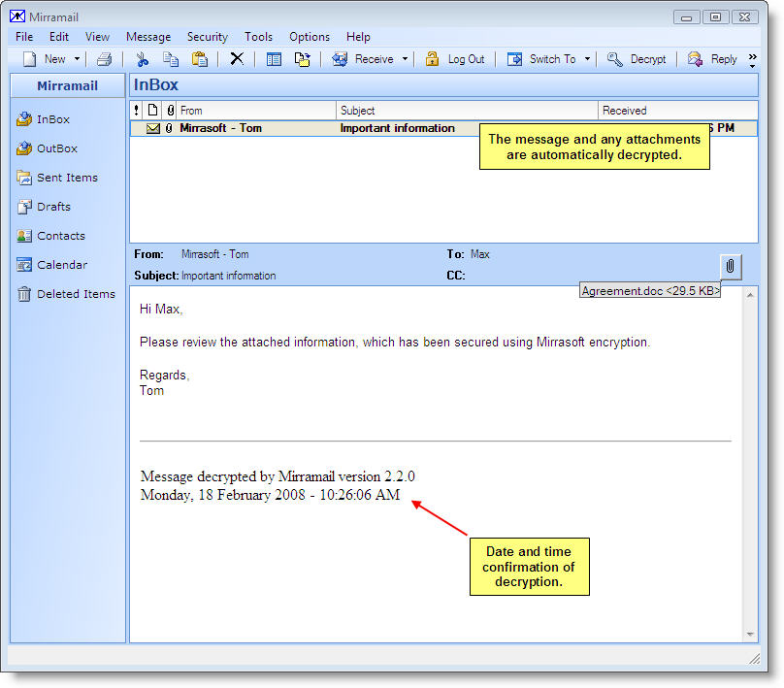784x688 pixels.
Task: Open the Message menu
Action: (x=148, y=37)
